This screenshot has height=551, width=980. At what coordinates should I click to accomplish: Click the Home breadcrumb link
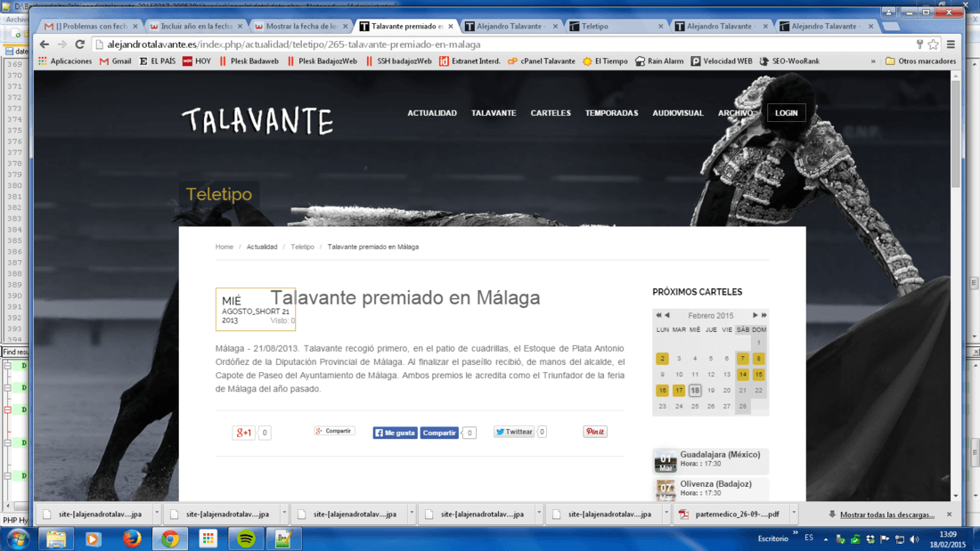pyautogui.click(x=224, y=247)
